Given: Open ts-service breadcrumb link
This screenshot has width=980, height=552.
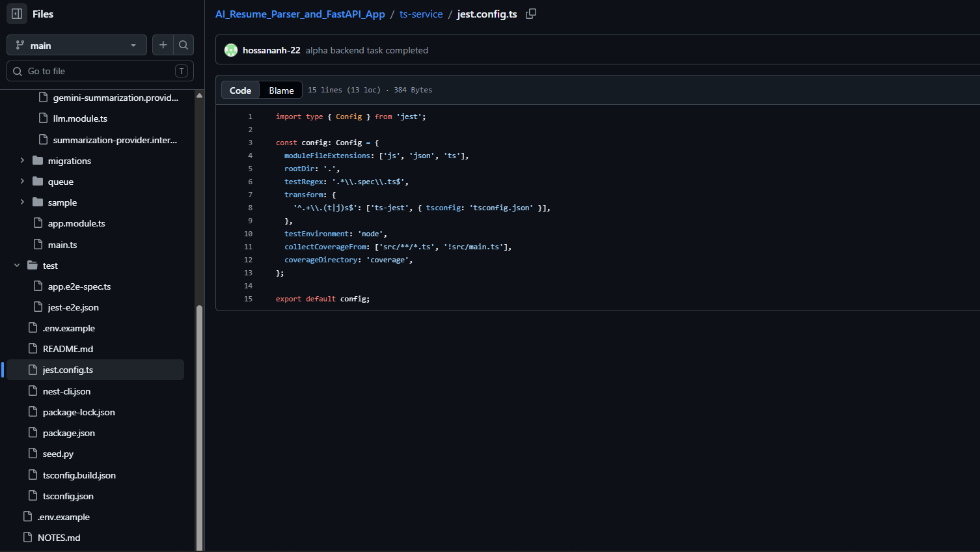Looking at the screenshot, I should point(421,14).
